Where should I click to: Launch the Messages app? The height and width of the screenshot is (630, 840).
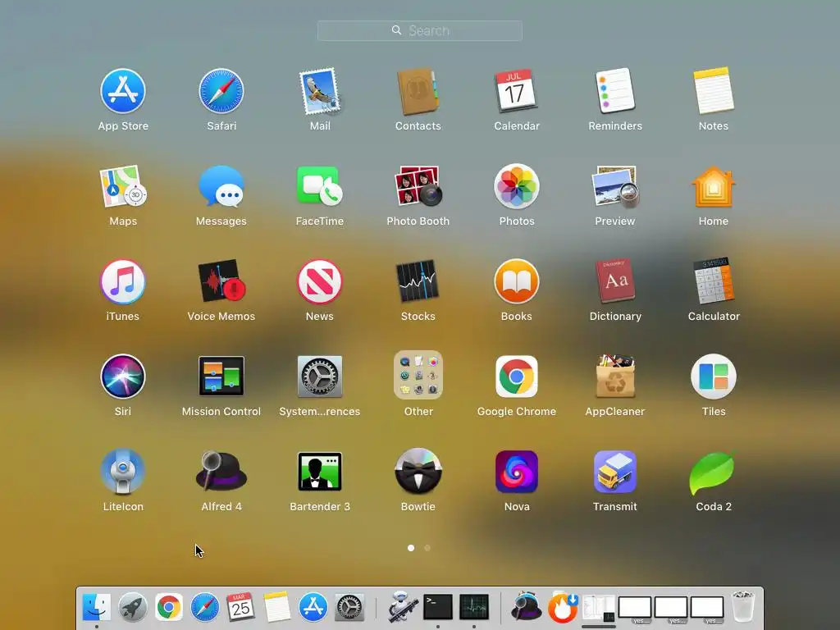point(221,186)
